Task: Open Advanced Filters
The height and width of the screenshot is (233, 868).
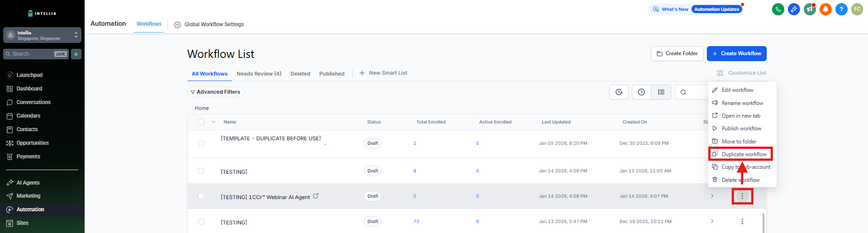Action: [x=215, y=92]
